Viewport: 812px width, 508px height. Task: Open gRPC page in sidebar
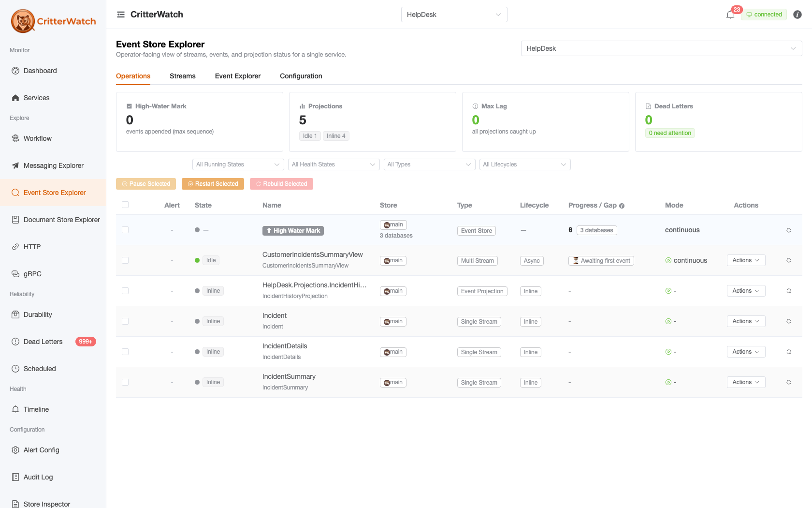pos(53,274)
